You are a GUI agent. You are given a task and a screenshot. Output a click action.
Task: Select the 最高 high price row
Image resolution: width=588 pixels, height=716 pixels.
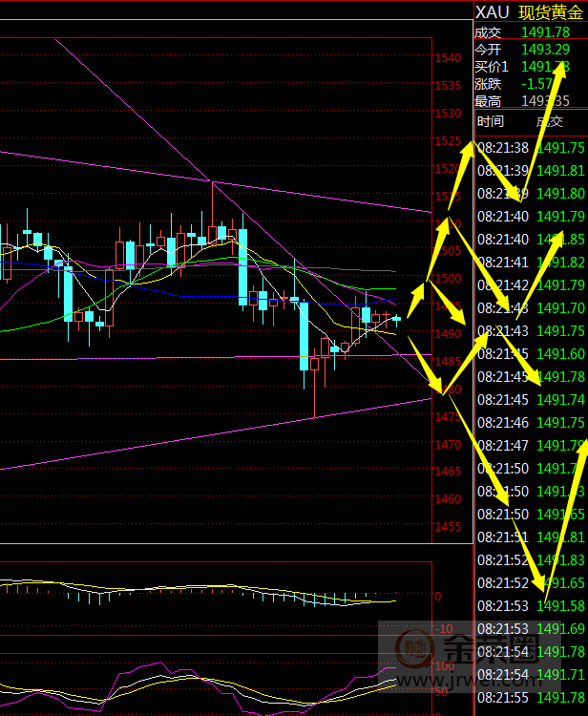pos(530,100)
